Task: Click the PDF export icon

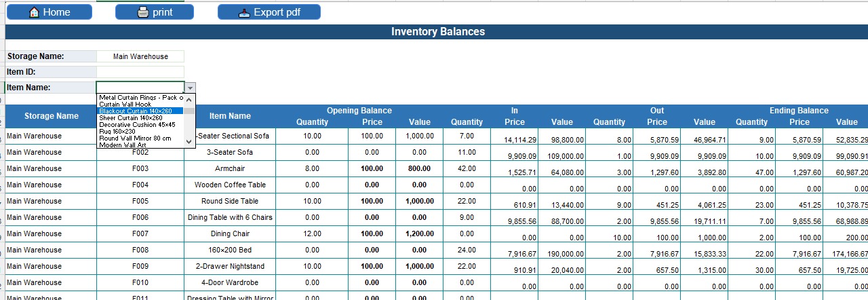Action: coord(245,12)
